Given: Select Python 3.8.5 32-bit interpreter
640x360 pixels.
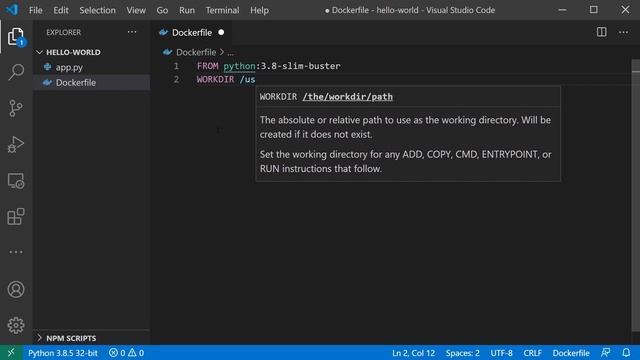Looking at the screenshot, I should (x=63, y=353).
